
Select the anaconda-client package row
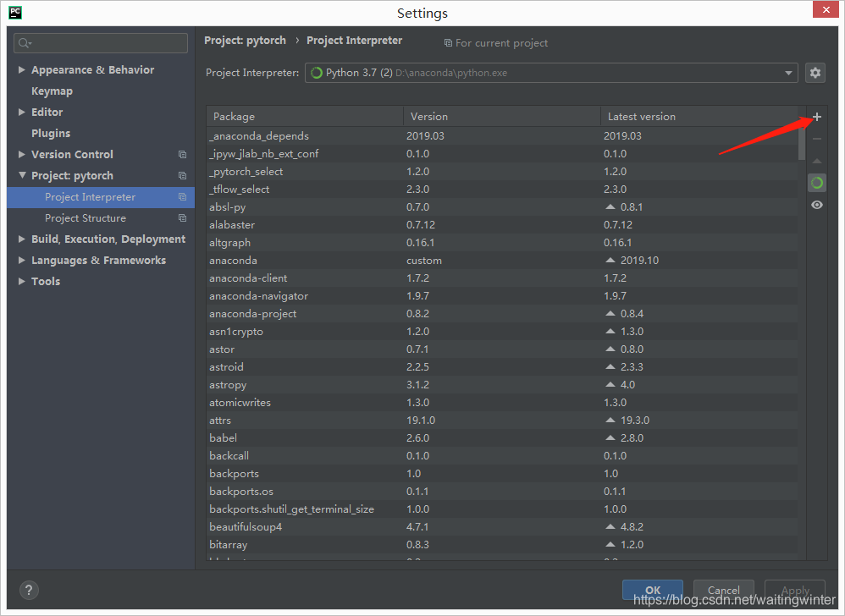tap(502, 278)
